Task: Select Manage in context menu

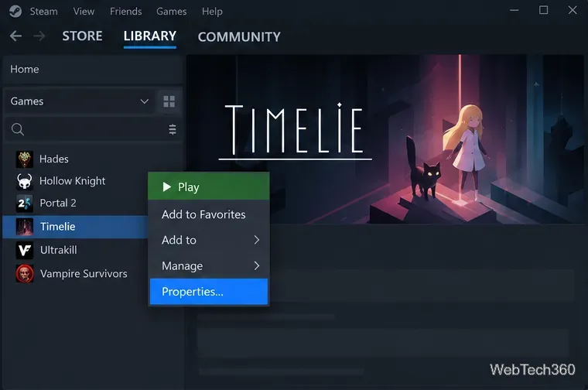Action: 209,266
